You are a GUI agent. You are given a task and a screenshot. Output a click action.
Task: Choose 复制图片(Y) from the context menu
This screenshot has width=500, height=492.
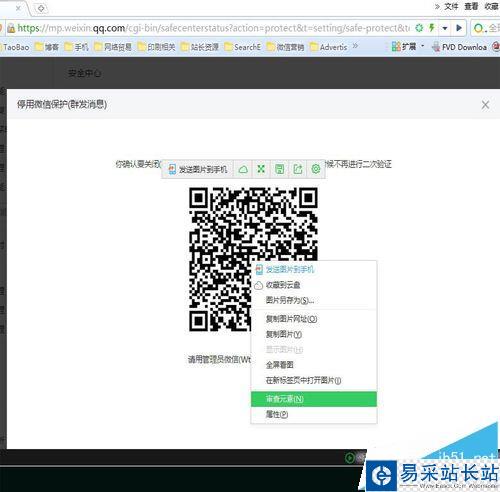click(x=314, y=334)
